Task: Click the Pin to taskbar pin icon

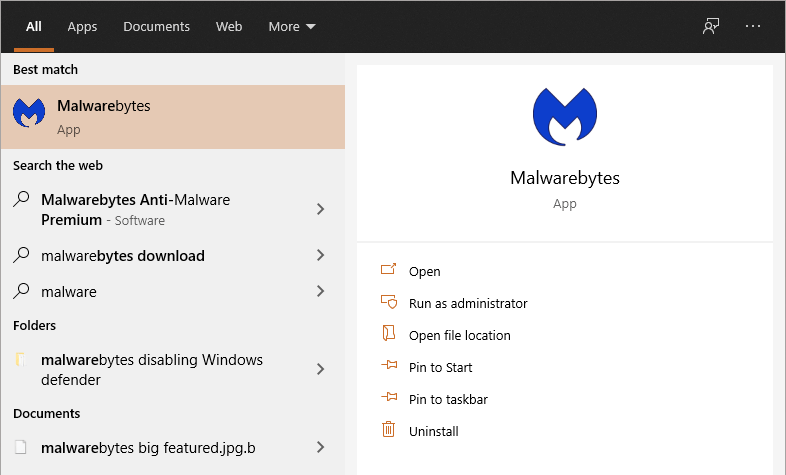Action: click(x=389, y=397)
